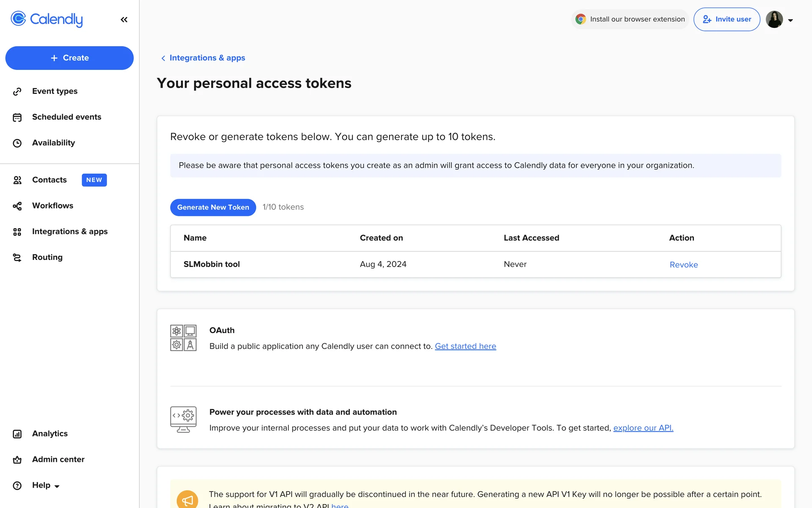
Task: Open Scheduled events calendar icon
Action: (17, 117)
